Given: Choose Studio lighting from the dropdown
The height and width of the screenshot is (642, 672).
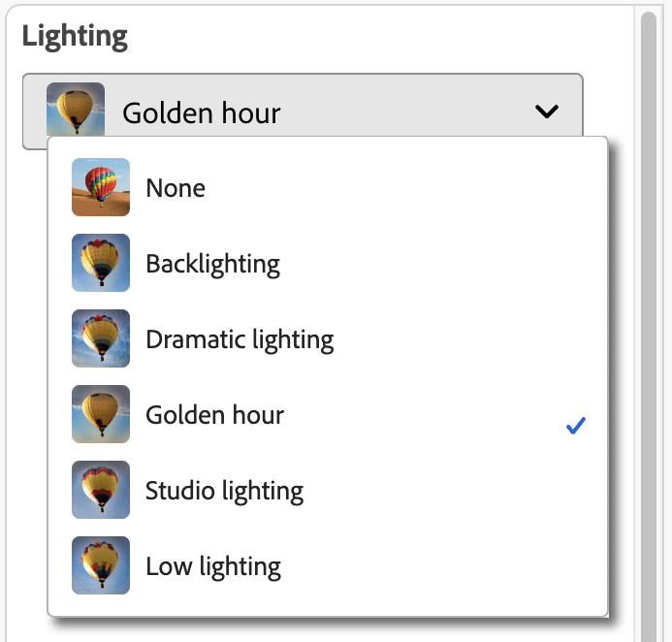Looking at the screenshot, I should point(224,491).
